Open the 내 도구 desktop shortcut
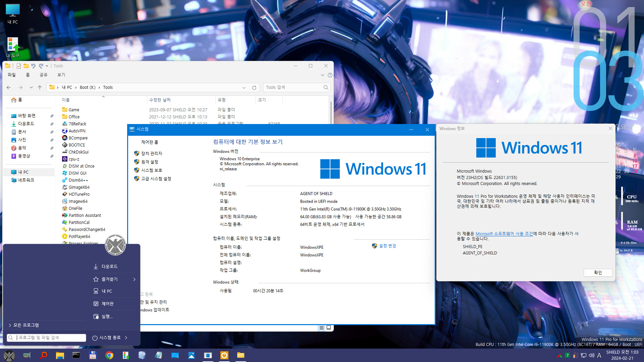 [x=13, y=47]
